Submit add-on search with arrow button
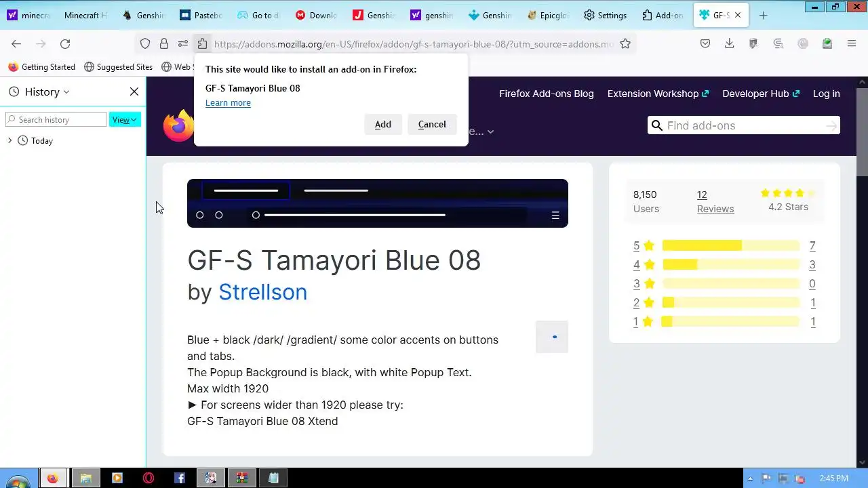 831,125
